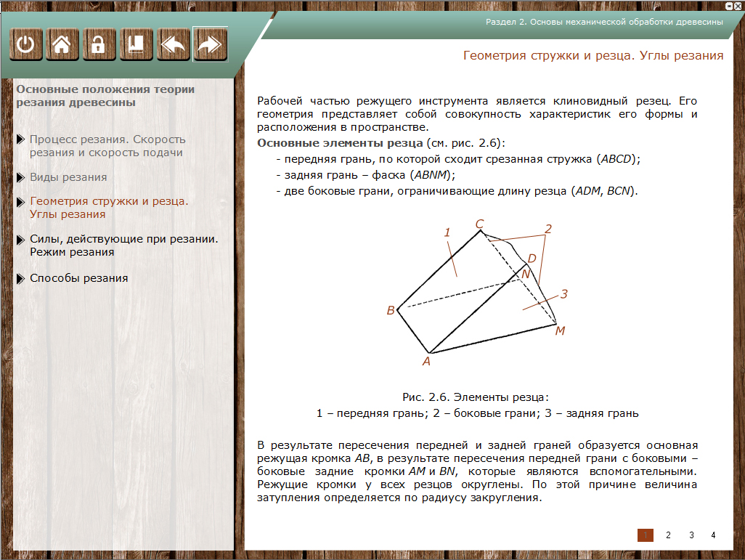Switch to page 4
Screen dimensions: 745x560
point(713,535)
